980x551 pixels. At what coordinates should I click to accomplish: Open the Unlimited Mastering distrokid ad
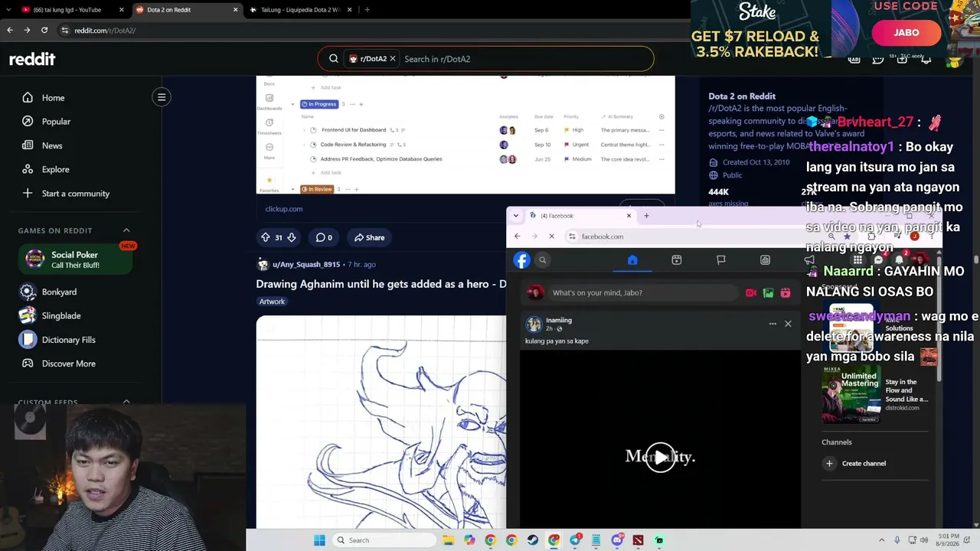(x=876, y=393)
